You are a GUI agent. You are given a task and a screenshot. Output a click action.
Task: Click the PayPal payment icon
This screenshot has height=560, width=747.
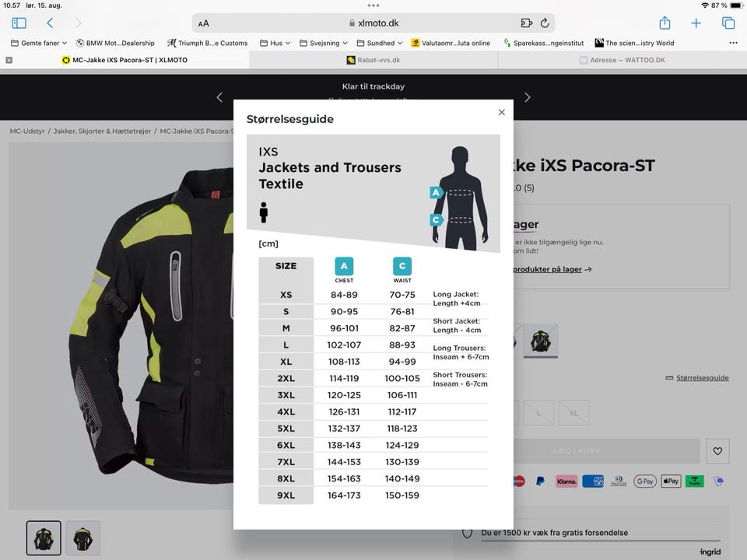coord(540,481)
